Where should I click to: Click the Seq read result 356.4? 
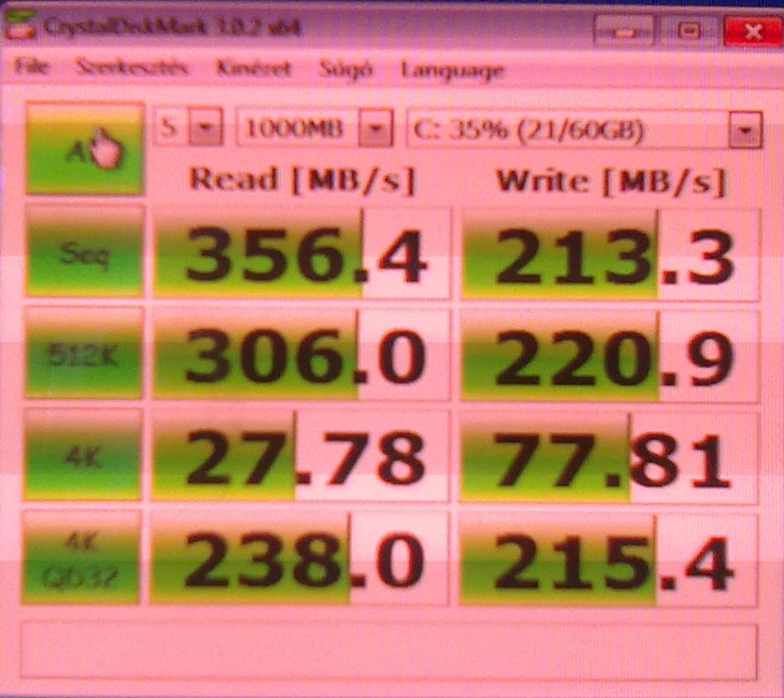coord(301,254)
